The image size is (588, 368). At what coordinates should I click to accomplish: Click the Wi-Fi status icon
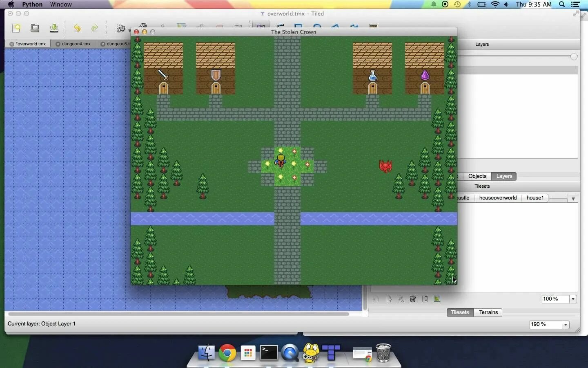[x=495, y=4]
